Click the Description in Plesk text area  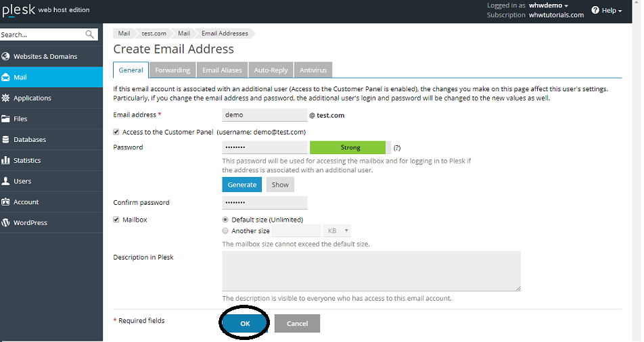[371, 271]
